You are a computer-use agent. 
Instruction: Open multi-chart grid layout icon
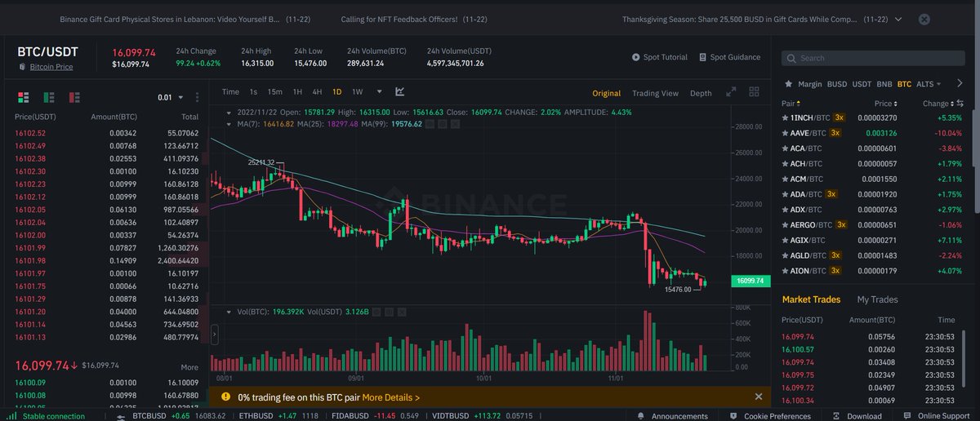[754, 92]
